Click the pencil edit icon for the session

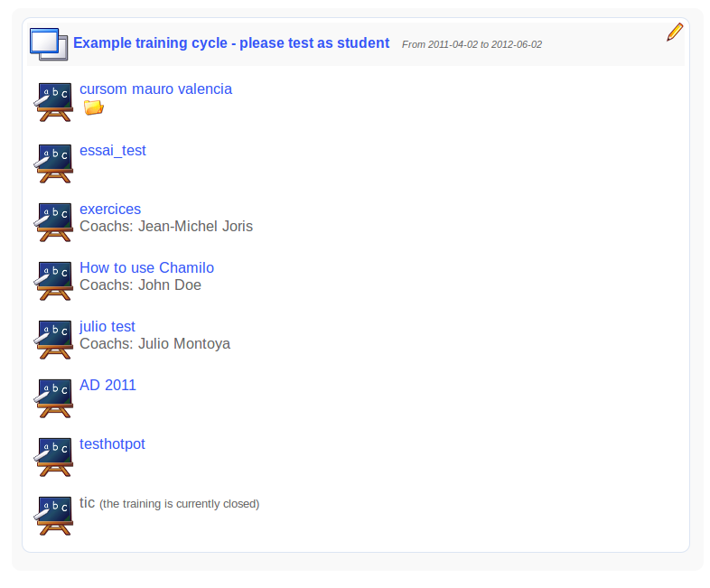tap(675, 33)
